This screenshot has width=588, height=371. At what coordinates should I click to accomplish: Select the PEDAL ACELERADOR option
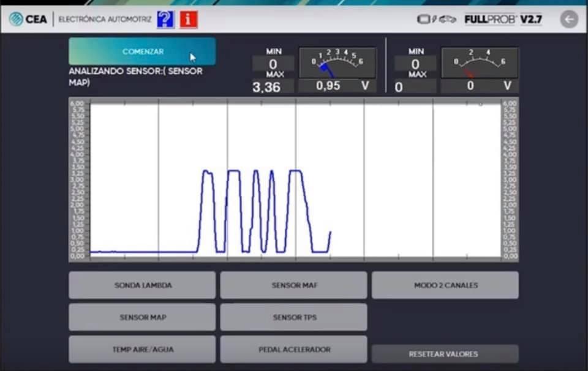tap(293, 349)
